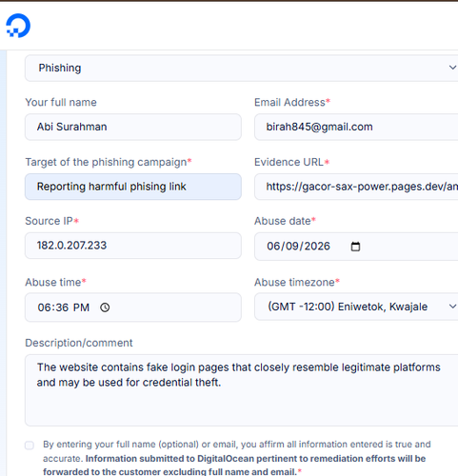Select the month segment in Abuse date
Screen dimensions: 458x476
(272, 247)
